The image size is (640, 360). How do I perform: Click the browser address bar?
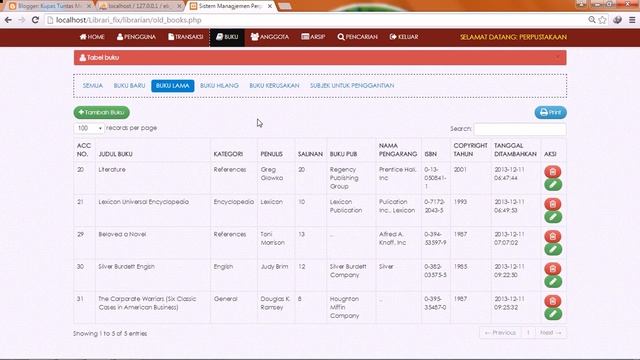point(314,20)
